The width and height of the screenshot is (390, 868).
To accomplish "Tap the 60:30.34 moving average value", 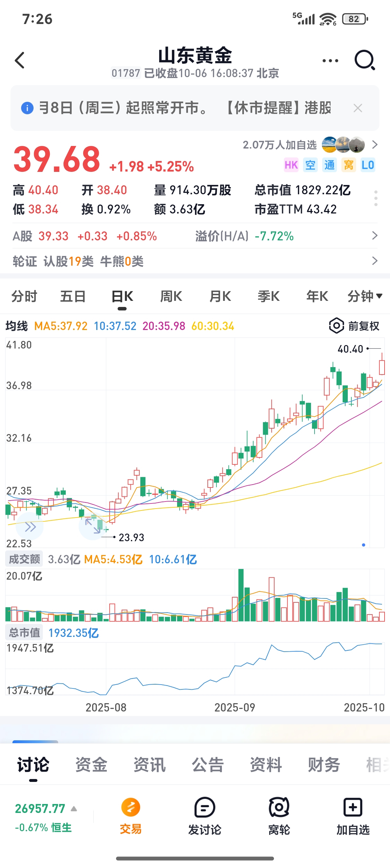I will [x=213, y=326].
